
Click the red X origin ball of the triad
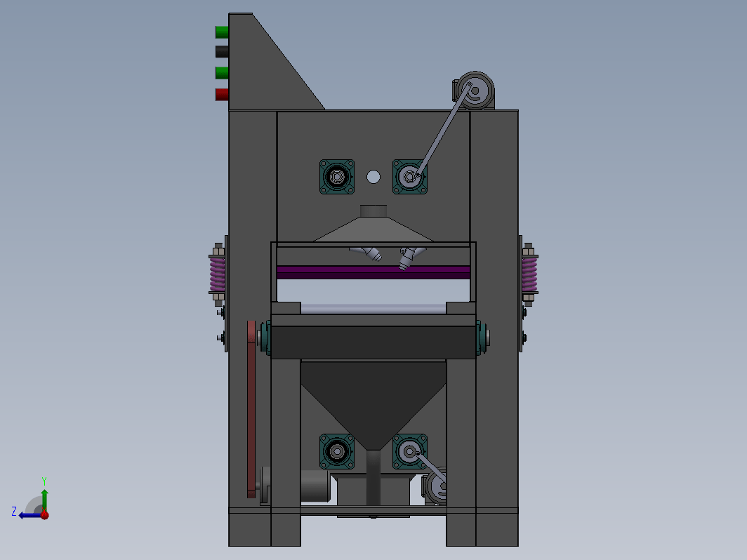44,515
